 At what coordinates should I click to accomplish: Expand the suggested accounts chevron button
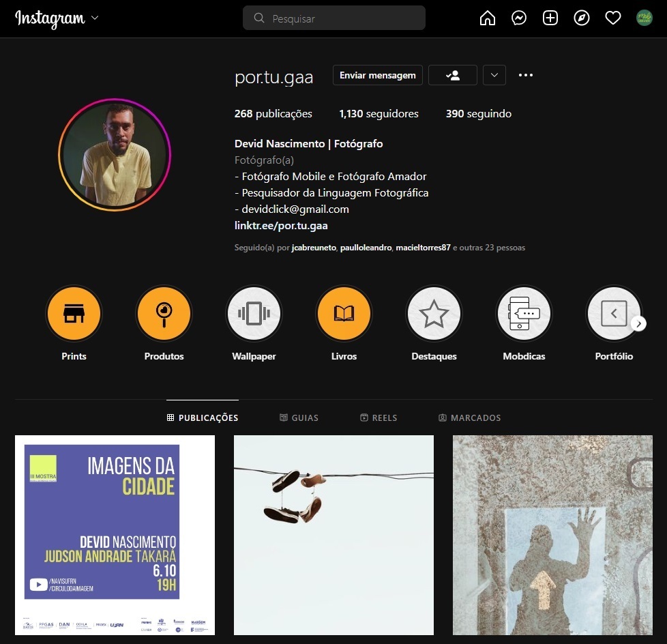tap(494, 76)
